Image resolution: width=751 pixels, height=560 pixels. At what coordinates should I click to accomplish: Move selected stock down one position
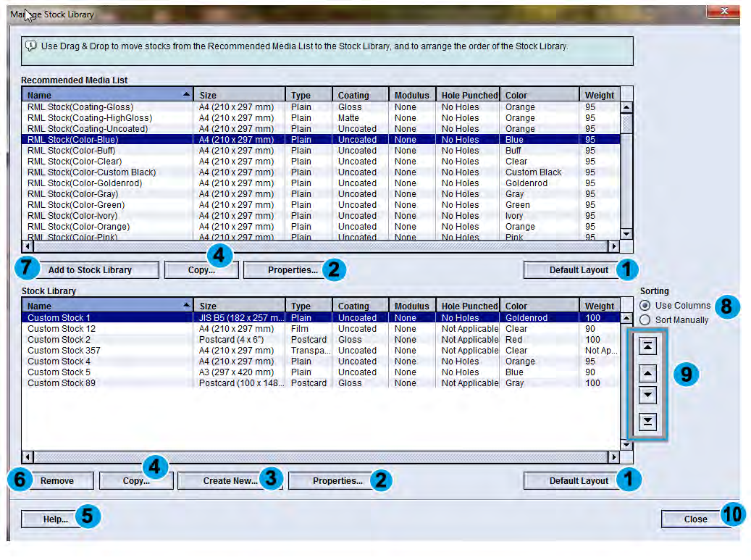[x=647, y=395]
